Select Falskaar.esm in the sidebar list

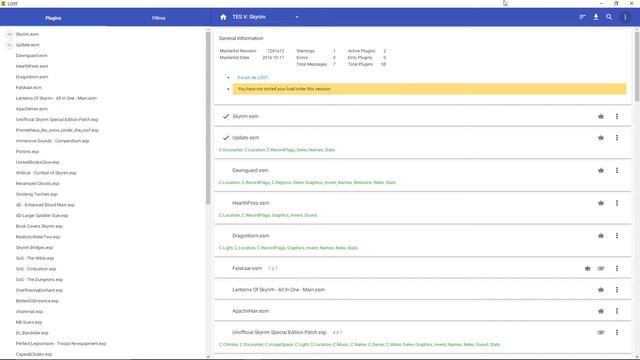29,87
